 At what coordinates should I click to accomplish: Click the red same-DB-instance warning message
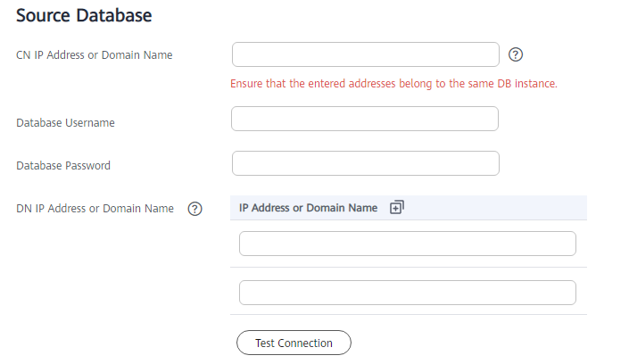[393, 84]
